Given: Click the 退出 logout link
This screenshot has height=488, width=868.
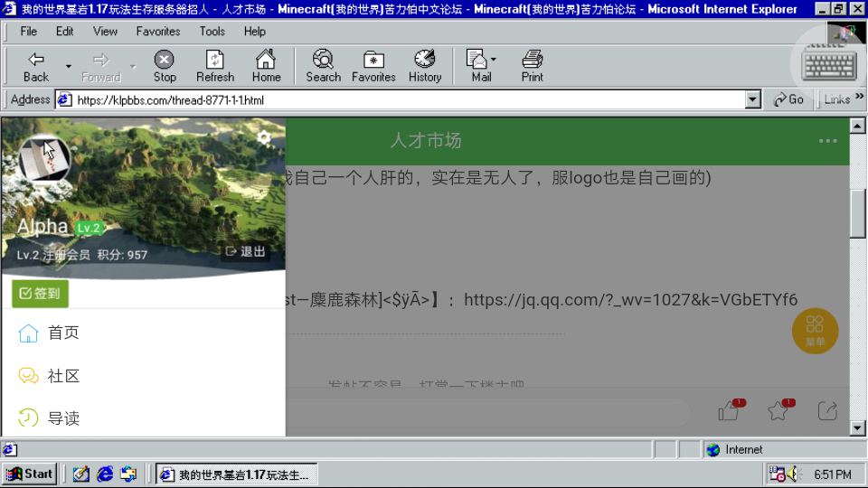Looking at the screenshot, I should (245, 252).
